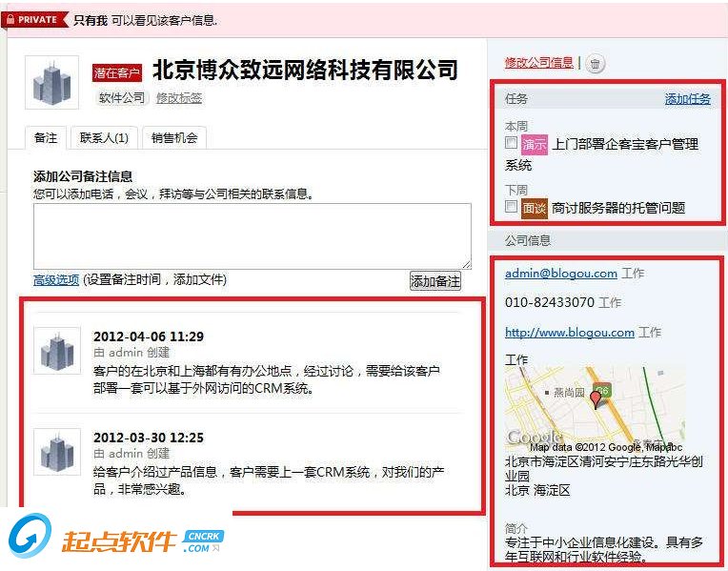Open the http://www.blogou.com website link
The height and width of the screenshot is (571, 728).
click(x=570, y=332)
